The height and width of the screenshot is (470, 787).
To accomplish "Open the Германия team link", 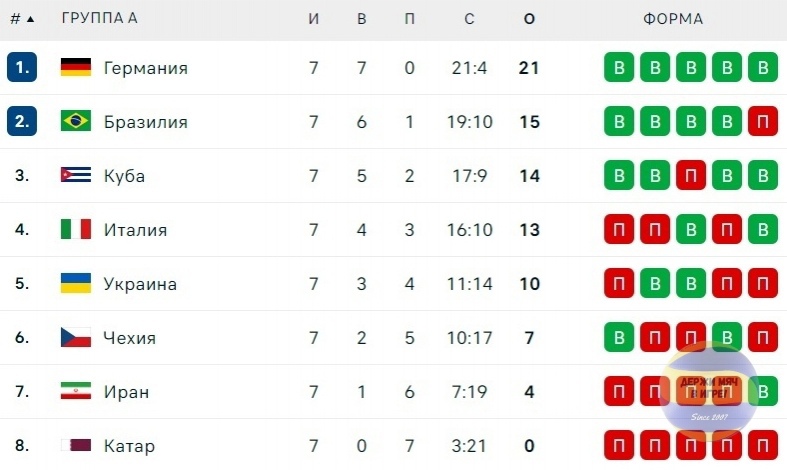I will (146, 68).
